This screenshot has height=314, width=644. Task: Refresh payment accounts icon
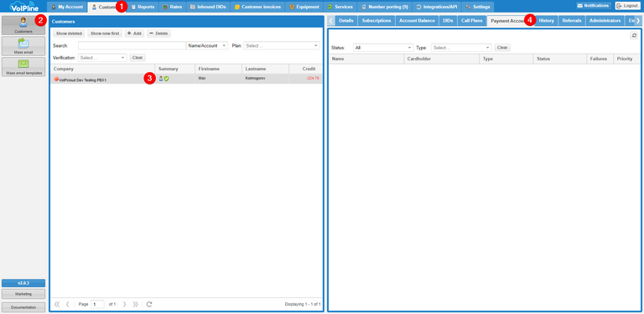(x=634, y=36)
